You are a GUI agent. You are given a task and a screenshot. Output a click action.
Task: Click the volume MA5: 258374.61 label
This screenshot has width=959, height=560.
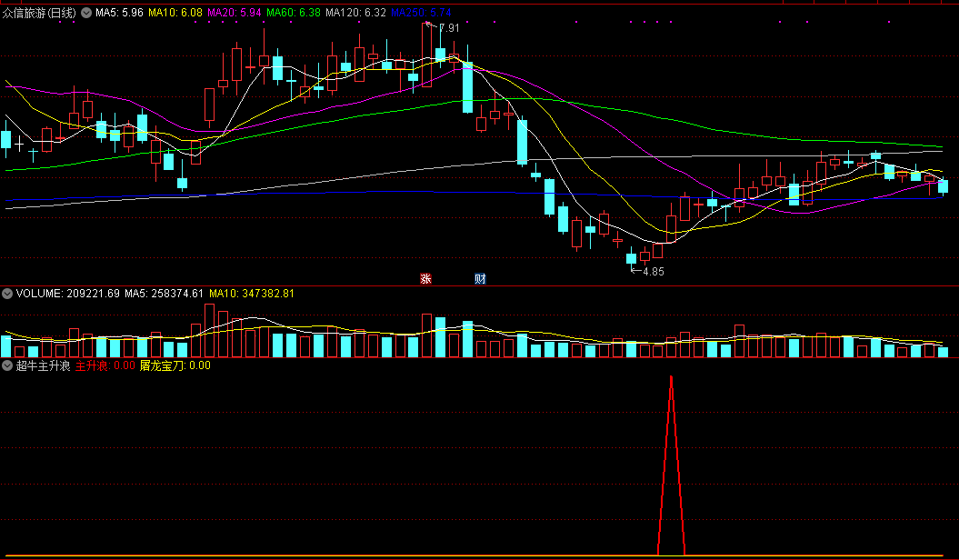(x=164, y=294)
